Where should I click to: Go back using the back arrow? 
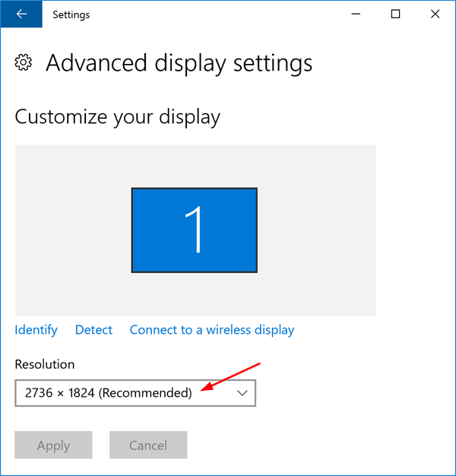(21, 14)
